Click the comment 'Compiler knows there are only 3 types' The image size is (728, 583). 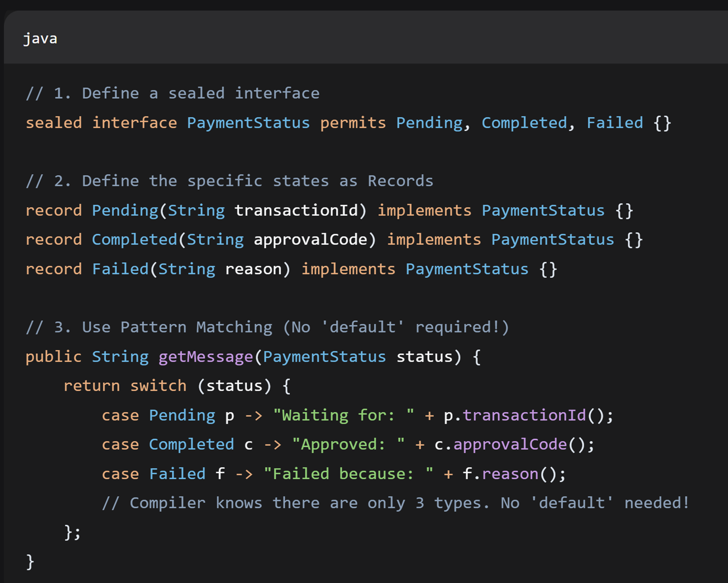[396, 503]
